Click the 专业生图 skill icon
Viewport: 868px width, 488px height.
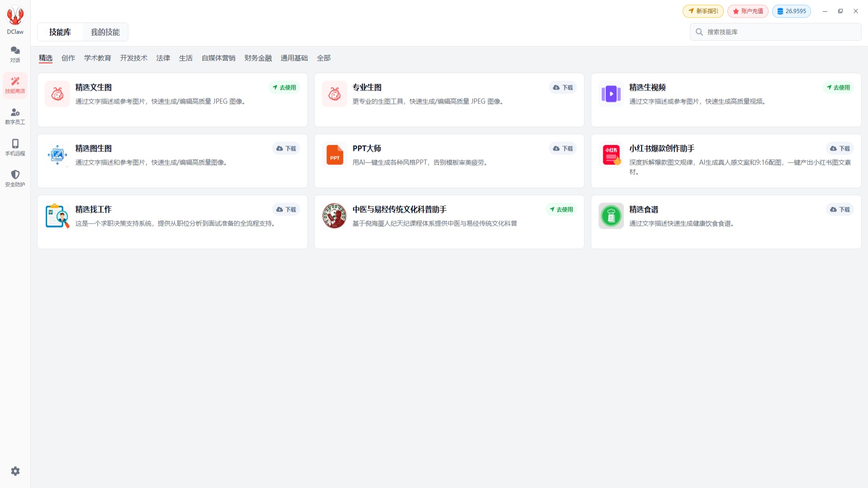335,94
